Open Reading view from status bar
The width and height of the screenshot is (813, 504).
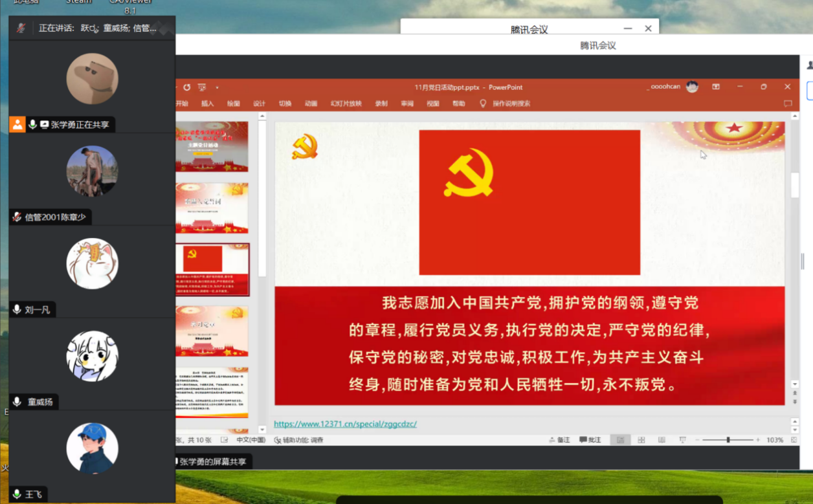(x=662, y=440)
